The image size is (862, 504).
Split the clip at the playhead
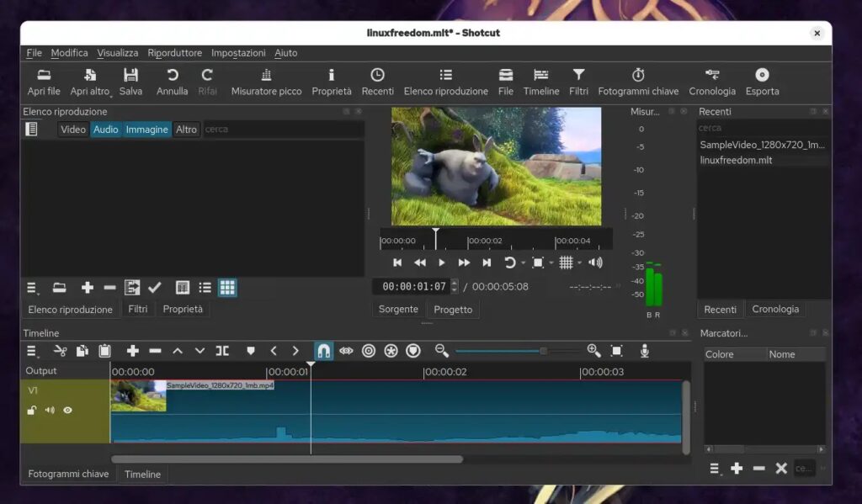222,351
